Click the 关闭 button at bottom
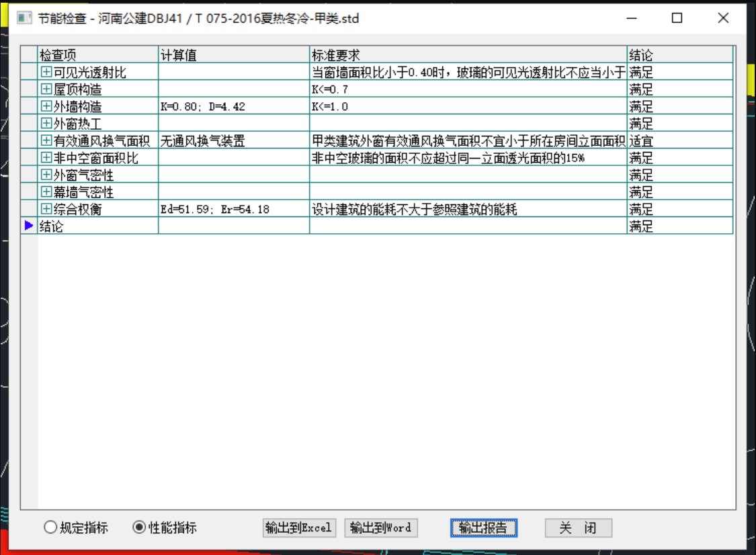 coord(578,528)
